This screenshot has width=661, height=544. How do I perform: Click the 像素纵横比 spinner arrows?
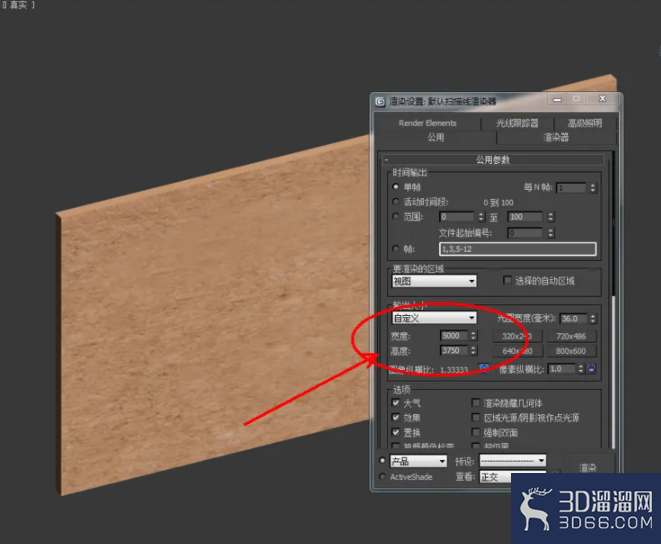pos(580,369)
